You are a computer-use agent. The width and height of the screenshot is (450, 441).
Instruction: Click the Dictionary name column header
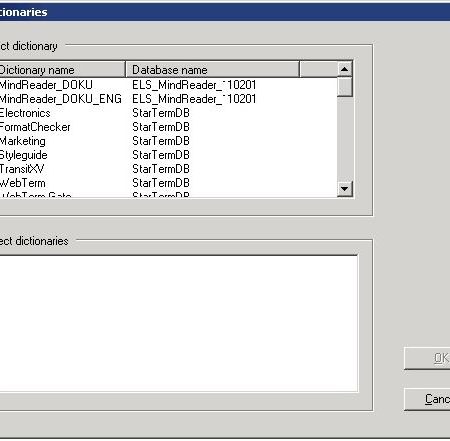pos(62,70)
